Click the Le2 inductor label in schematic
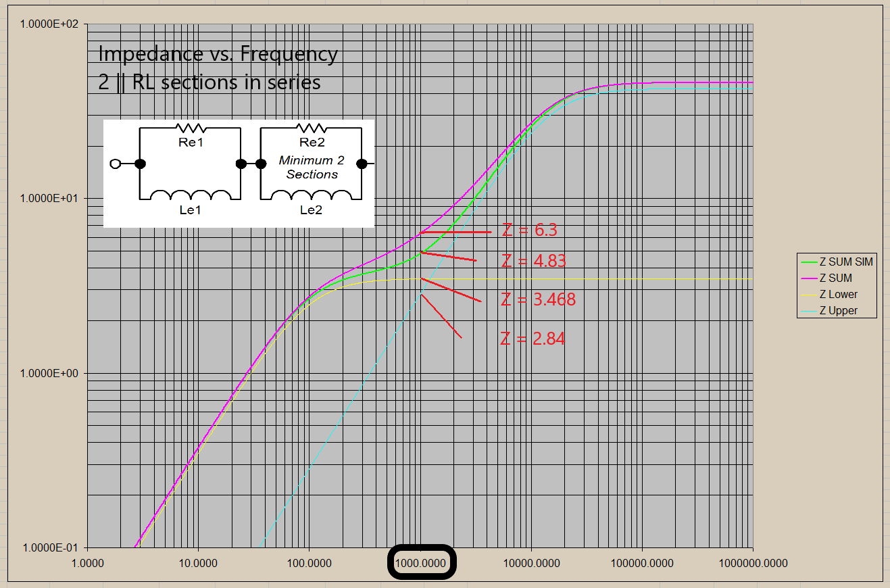This screenshot has height=588, width=890. pyautogui.click(x=312, y=210)
